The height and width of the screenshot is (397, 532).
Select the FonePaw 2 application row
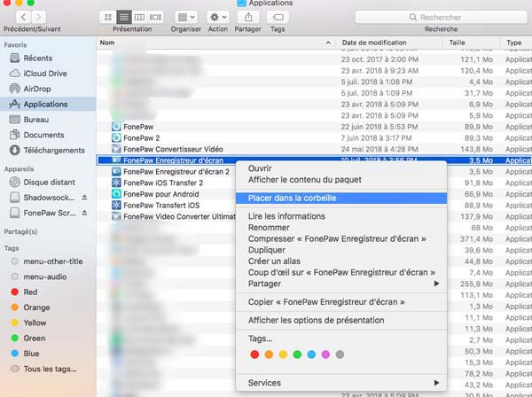[314, 138]
